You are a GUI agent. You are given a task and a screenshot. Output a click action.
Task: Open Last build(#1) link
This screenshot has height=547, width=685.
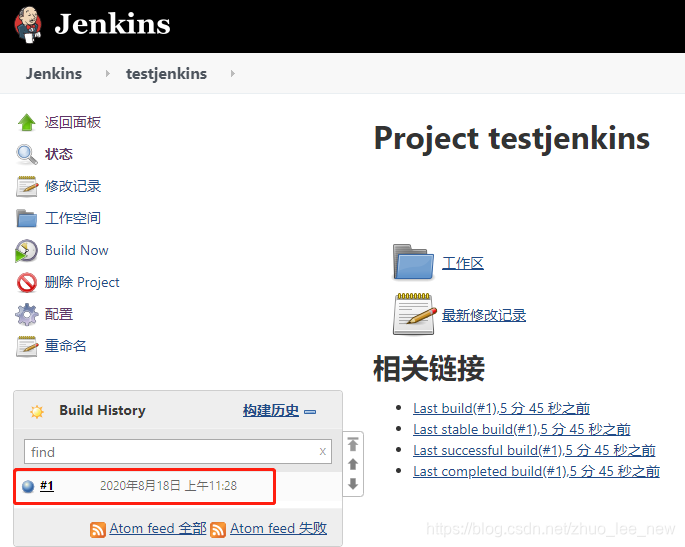[x=502, y=409]
